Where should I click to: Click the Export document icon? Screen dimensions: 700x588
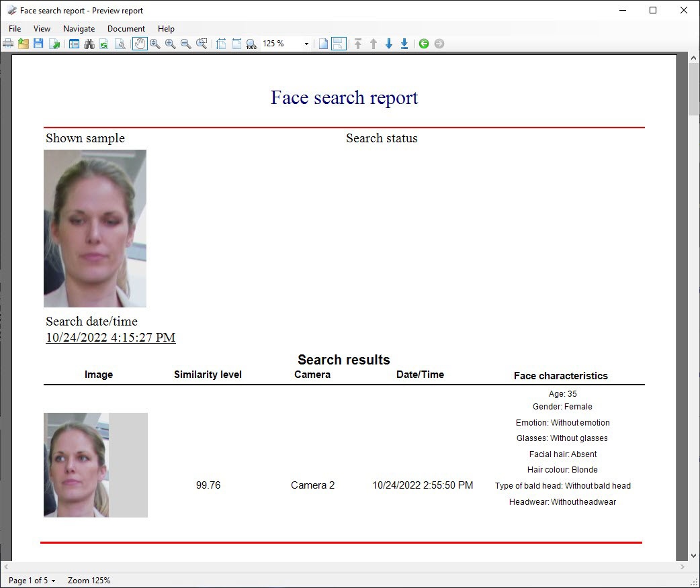[x=54, y=44]
